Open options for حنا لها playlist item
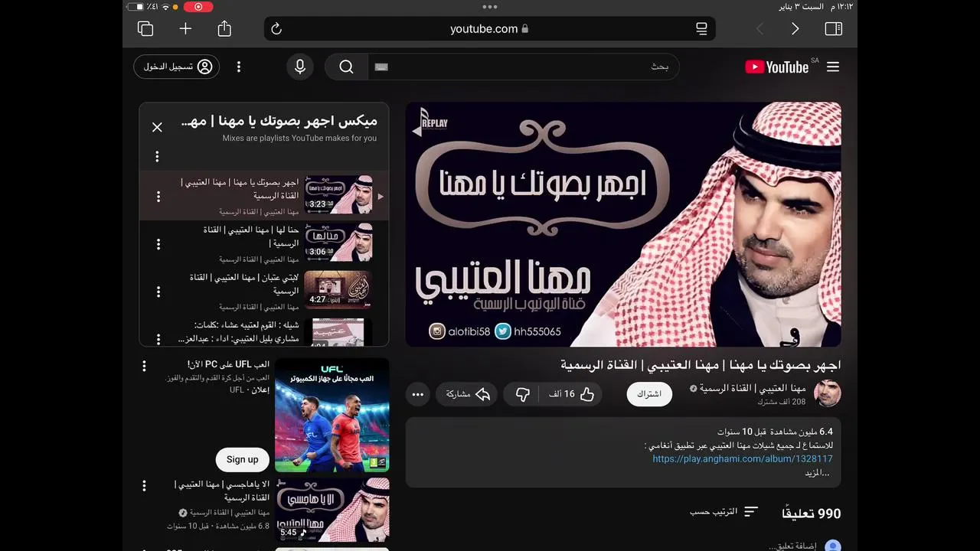The image size is (980, 551). point(158,244)
